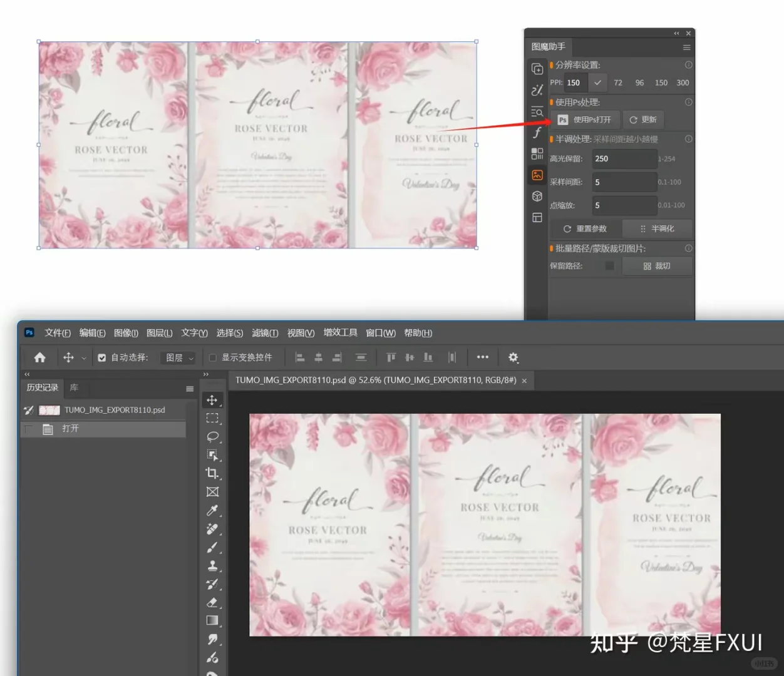Open the 3D cube sidebar icon in 图魔助手
Viewport: 784px width, 676px height.
click(537, 196)
